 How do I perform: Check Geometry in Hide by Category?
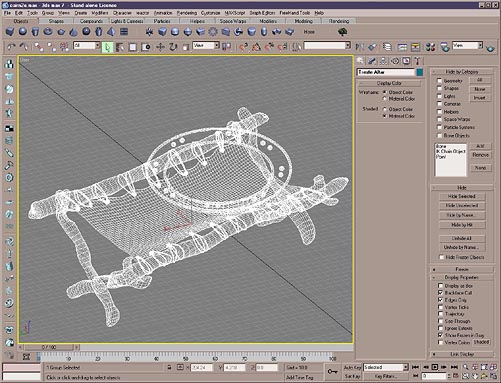[439, 81]
